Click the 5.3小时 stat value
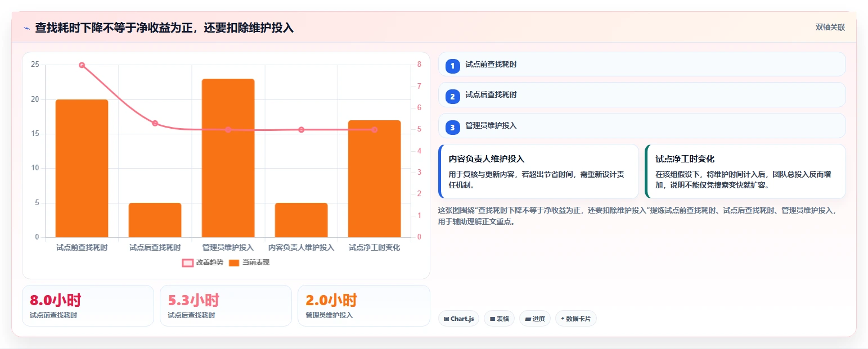The width and height of the screenshot is (868, 349). pos(194,300)
